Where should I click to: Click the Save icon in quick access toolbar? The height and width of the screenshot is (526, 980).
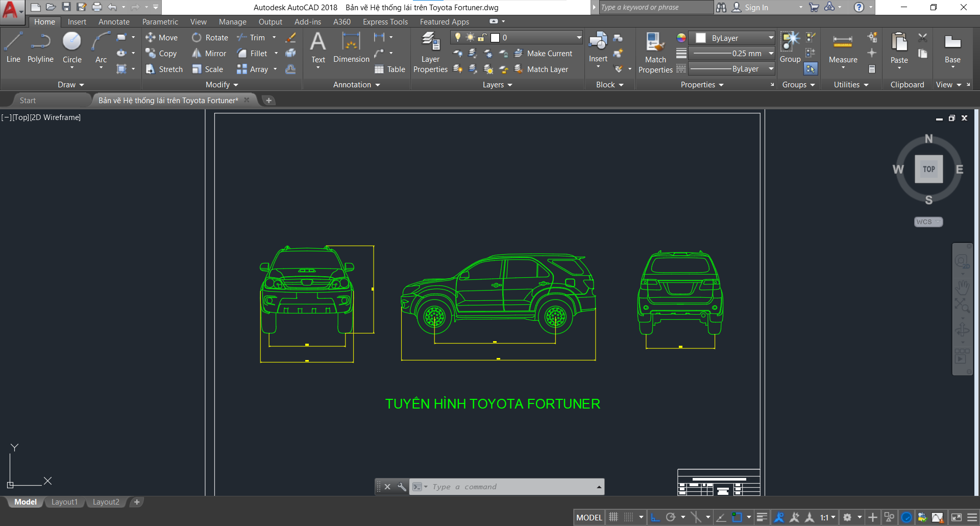(x=66, y=7)
